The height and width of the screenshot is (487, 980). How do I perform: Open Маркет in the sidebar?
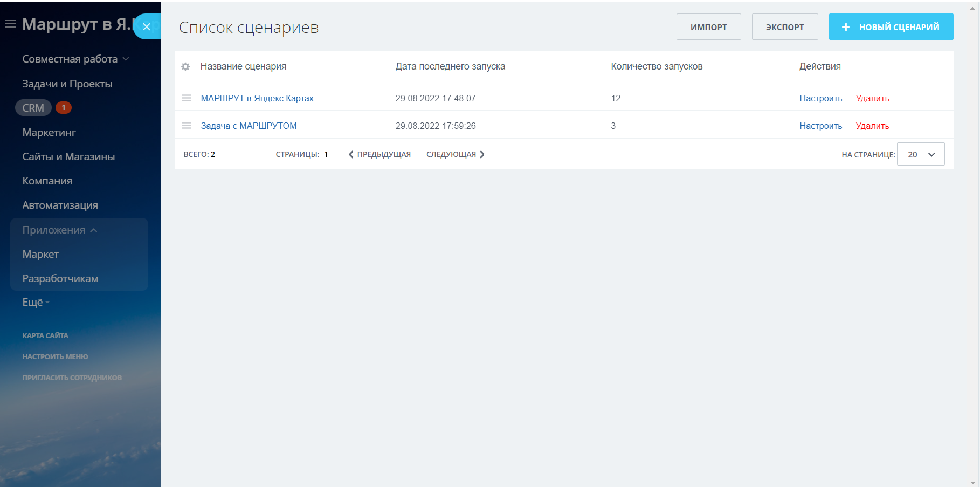40,255
